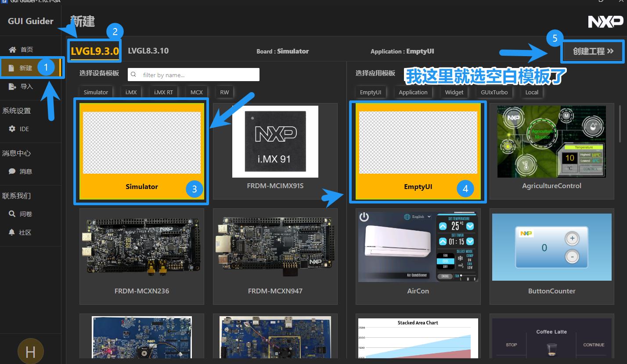Select the ButtonCounter application template
The image size is (627, 364).
(551, 257)
